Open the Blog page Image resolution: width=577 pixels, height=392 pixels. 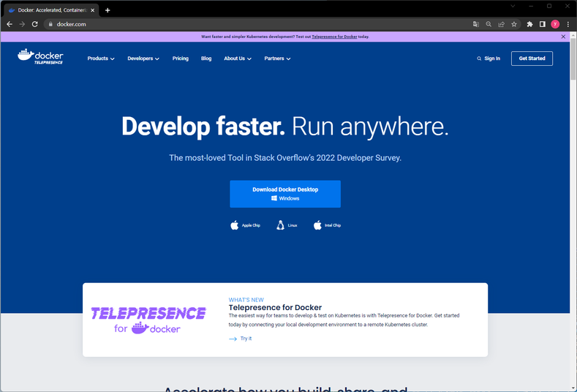pyautogui.click(x=206, y=59)
